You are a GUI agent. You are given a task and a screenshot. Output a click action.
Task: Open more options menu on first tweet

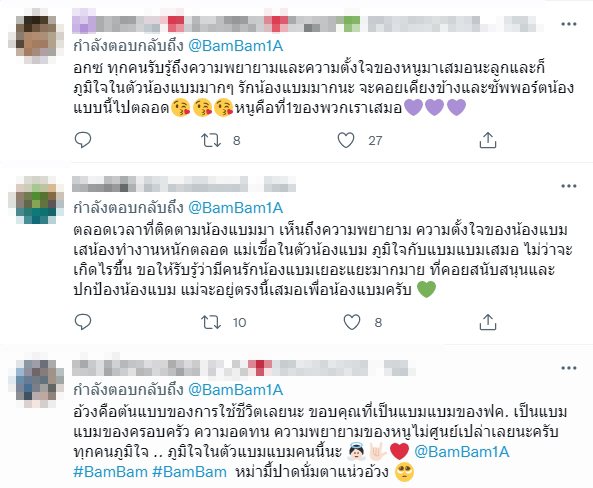[569, 24]
